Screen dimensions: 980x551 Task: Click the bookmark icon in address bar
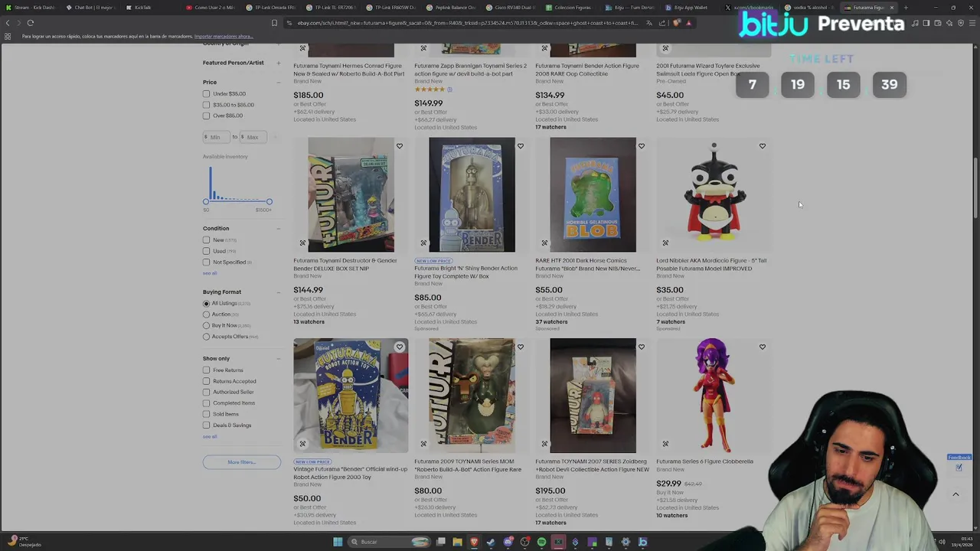pyautogui.click(x=274, y=23)
